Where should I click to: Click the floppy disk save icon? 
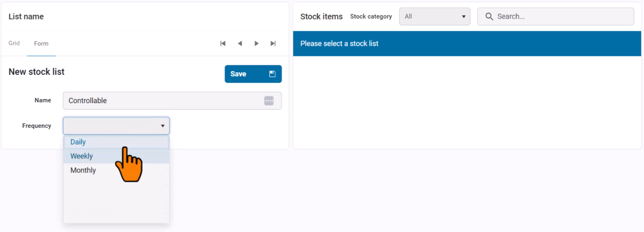272,74
